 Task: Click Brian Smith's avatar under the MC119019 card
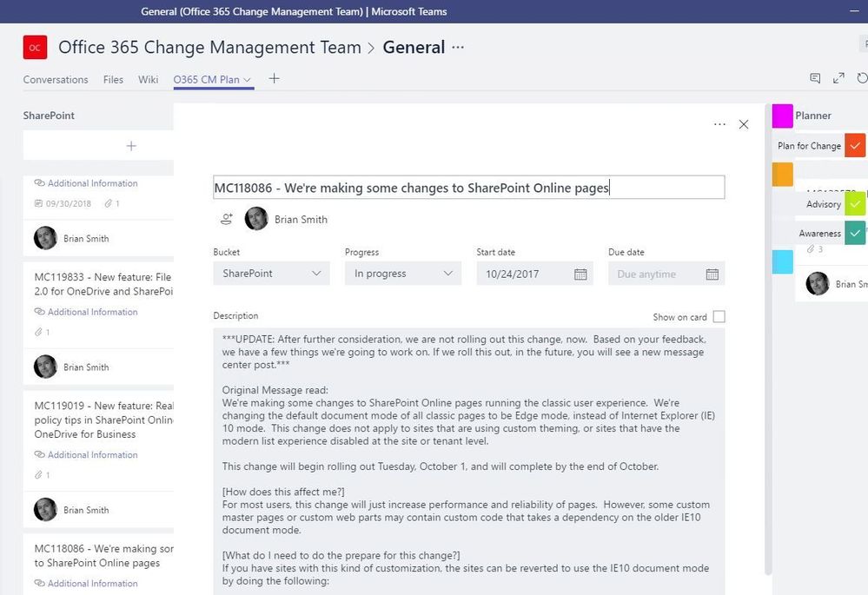[45, 509]
